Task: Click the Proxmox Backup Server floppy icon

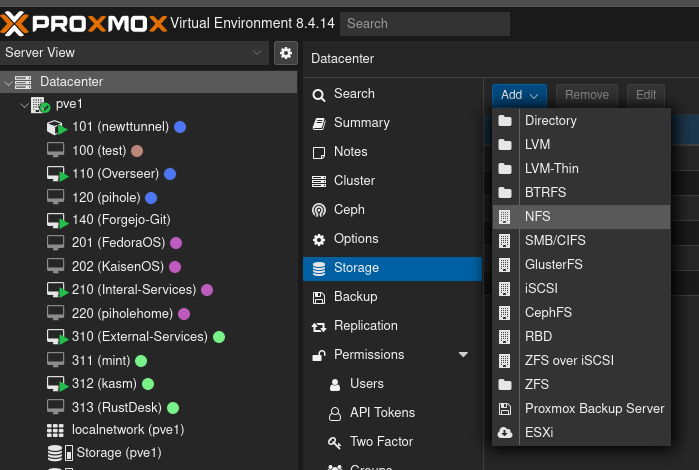Action: click(505, 408)
